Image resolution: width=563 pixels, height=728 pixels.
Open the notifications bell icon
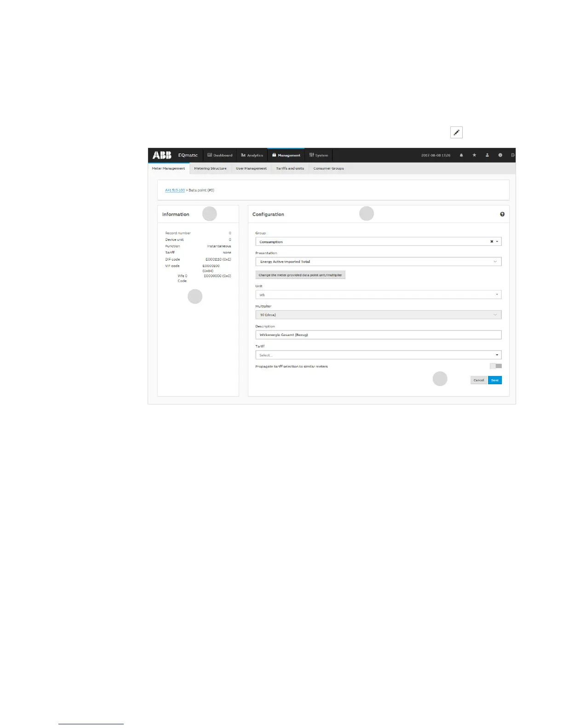coord(461,155)
